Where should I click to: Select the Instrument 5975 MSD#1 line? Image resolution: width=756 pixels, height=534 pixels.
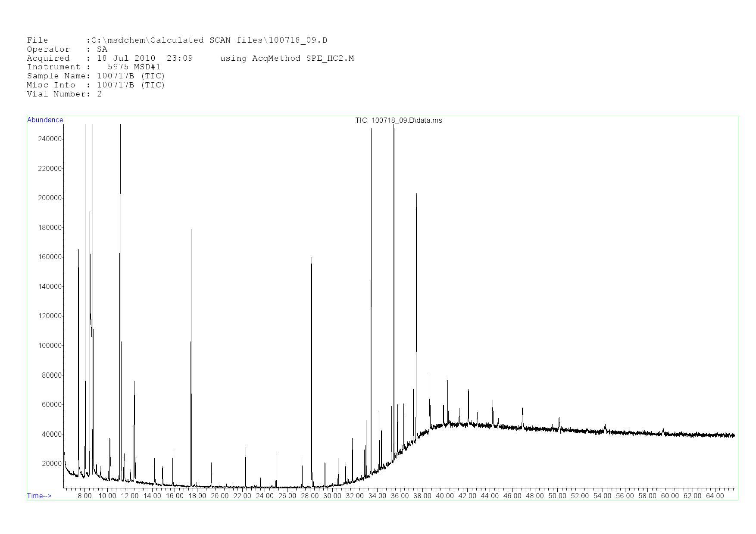[x=94, y=67]
